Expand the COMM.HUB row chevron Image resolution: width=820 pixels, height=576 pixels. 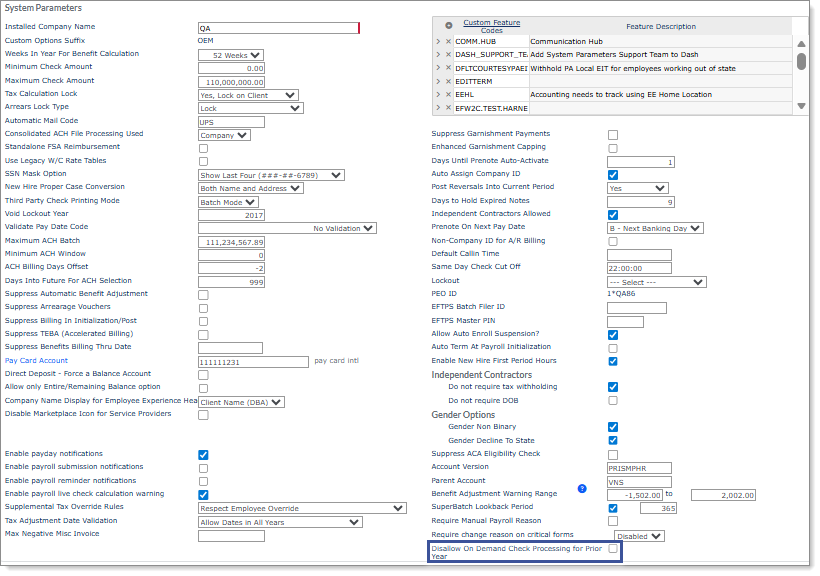(x=438, y=42)
